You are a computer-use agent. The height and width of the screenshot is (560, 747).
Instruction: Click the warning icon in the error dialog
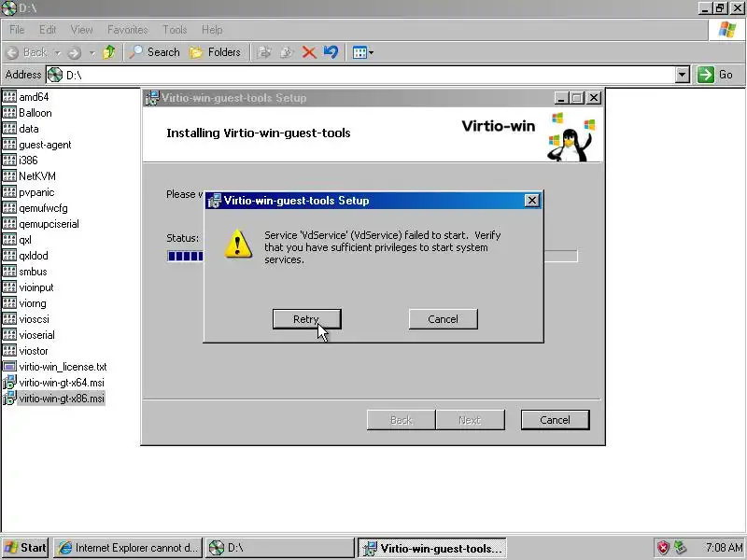pos(238,245)
